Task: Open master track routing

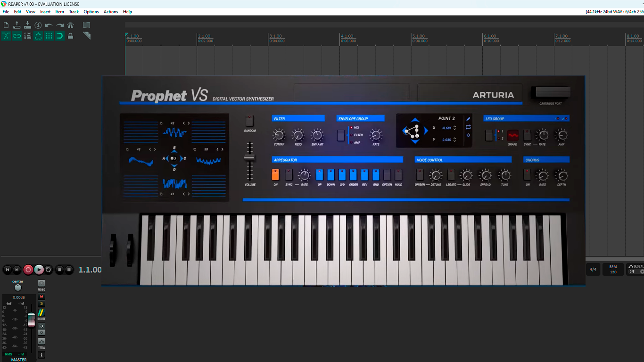Action: (x=41, y=313)
